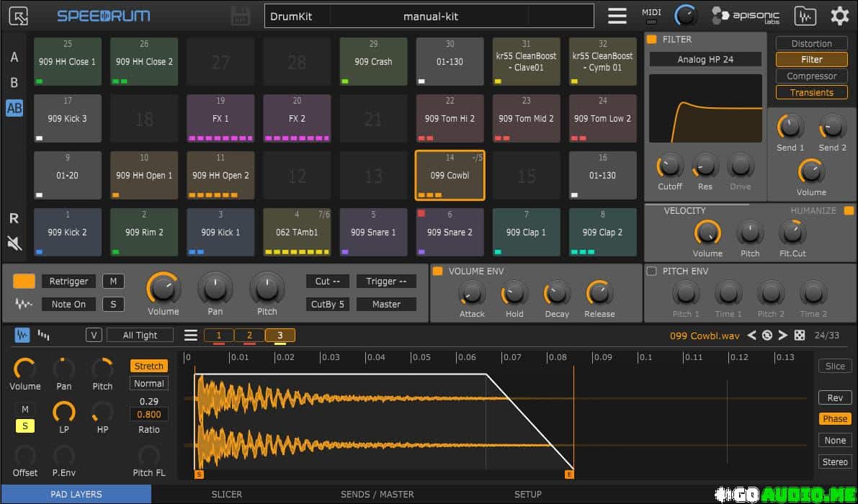Mute audio with the speaker icon
This screenshot has height=504, width=858.
14,243
